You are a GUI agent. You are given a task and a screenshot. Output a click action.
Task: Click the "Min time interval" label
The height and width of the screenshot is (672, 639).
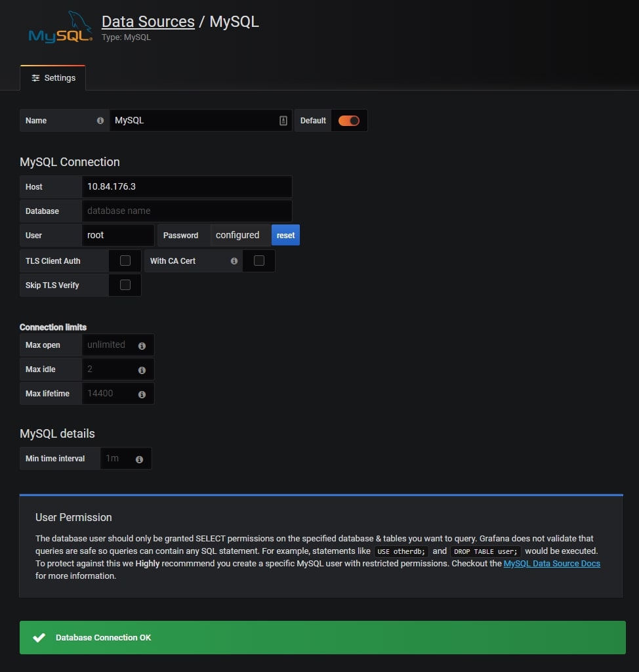[x=55, y=459]
